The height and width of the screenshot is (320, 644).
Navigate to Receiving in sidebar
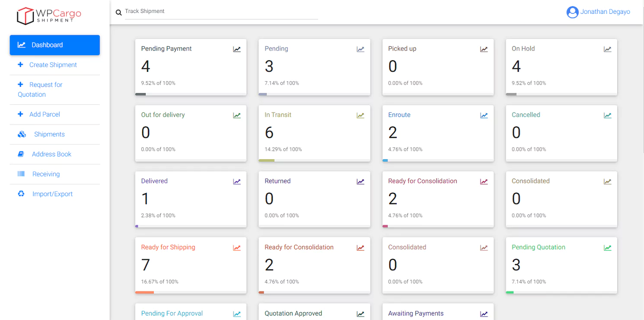(x=46, y=174)
